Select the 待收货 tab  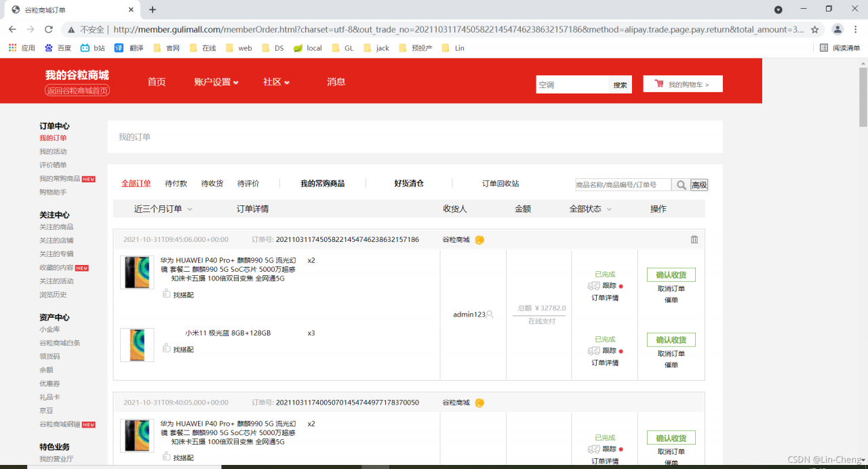point(212,184)
